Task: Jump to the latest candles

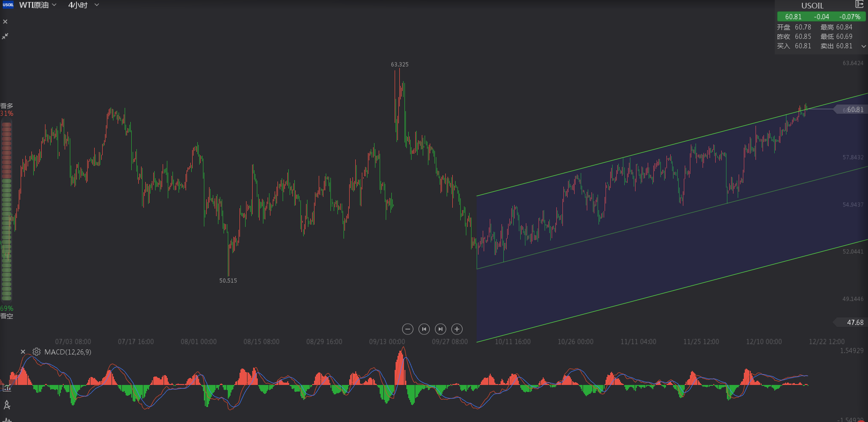Action: [x=441, y=329]
